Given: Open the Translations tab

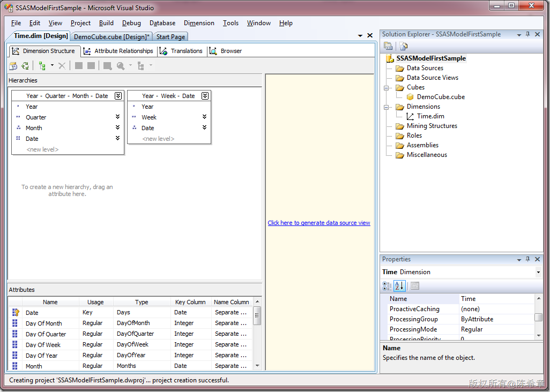Looking at the screenshot, I should [x=182, y=51].
